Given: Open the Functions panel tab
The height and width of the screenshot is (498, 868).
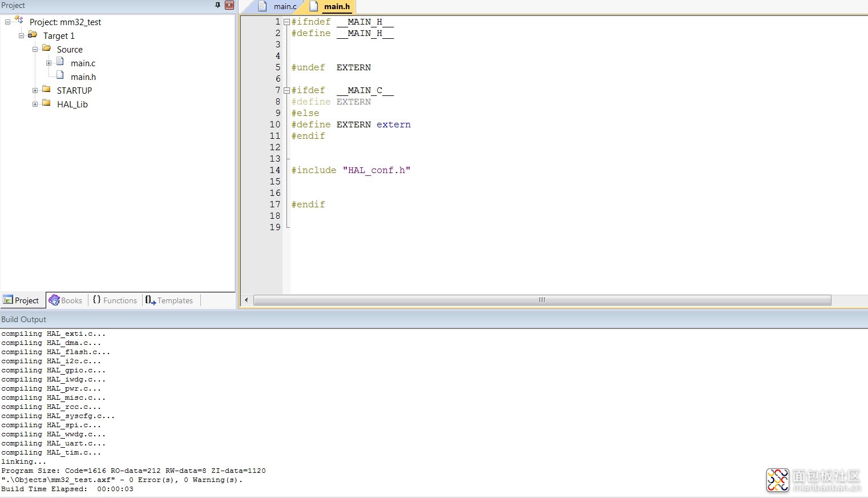Looking at the screenshot, I should [x=115, y=300].
